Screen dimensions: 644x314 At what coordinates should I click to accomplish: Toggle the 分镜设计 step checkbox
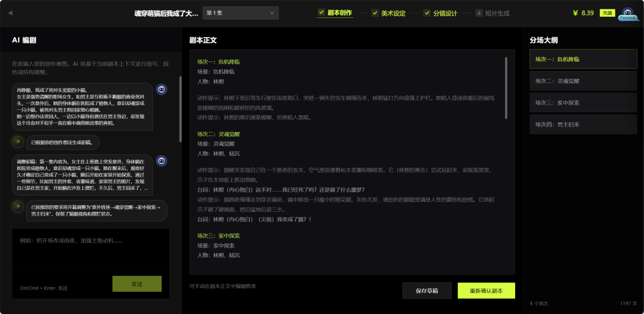(427, 13)
